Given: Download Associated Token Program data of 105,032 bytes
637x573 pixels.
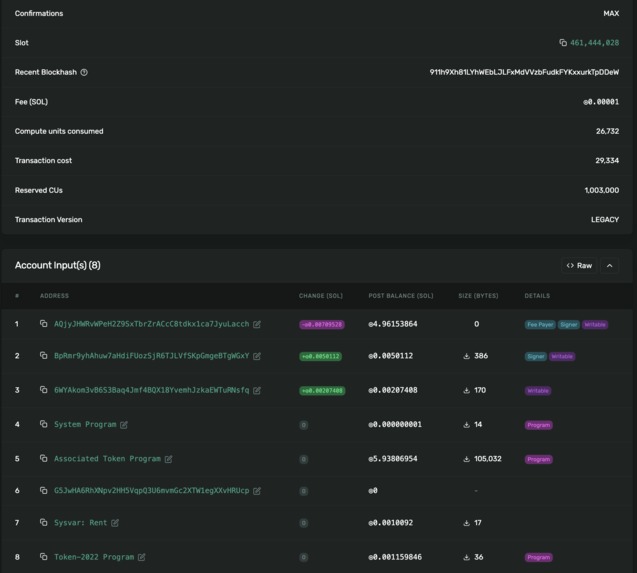Looking at the screenshot, I should [466, 459].
